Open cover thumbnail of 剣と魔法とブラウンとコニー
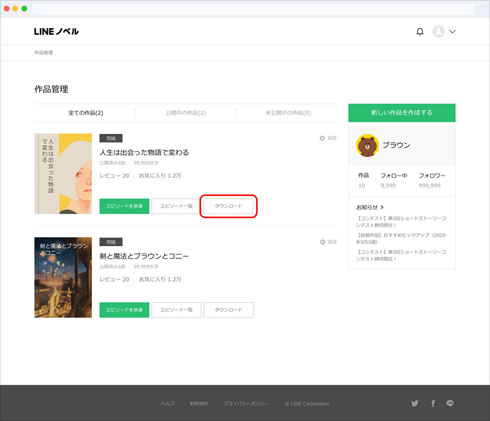The width and height of the screenshot is (490, 421). 63,277
